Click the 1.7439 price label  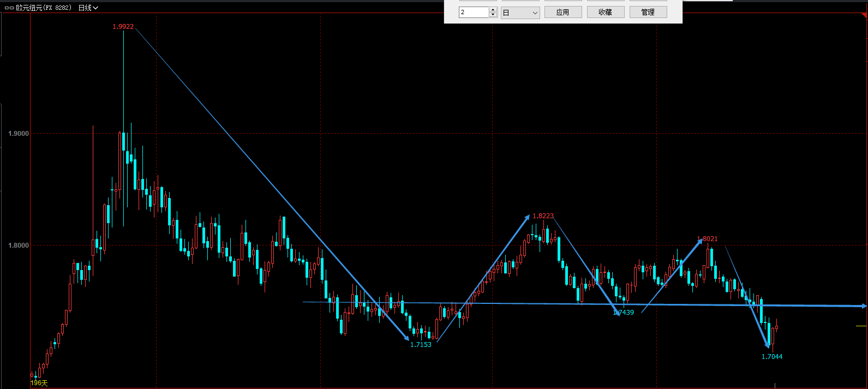(623, 313)
